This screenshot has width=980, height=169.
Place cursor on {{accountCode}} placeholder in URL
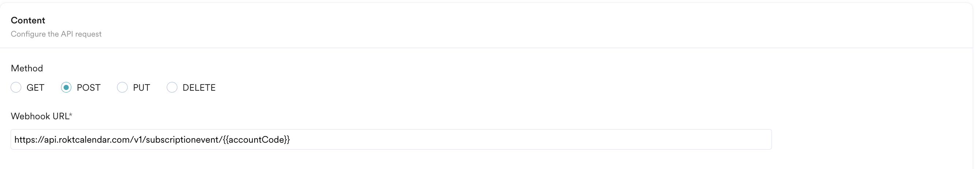click(257, 140)
